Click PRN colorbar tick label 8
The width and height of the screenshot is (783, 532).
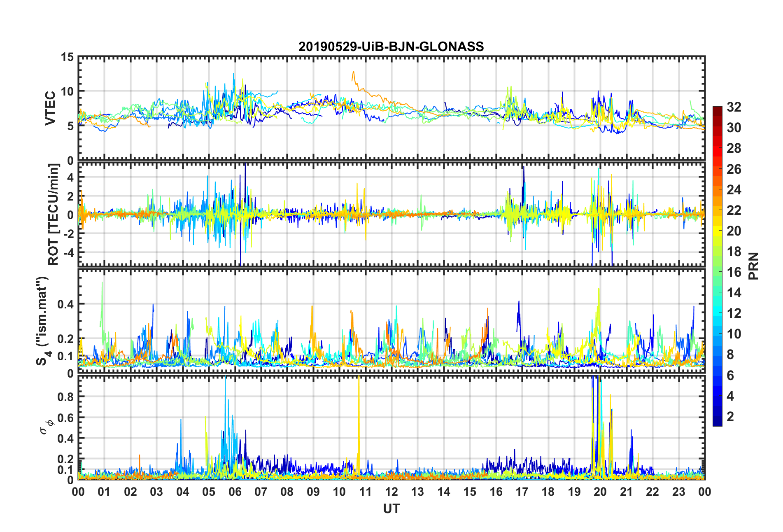(x=730, y=355)
